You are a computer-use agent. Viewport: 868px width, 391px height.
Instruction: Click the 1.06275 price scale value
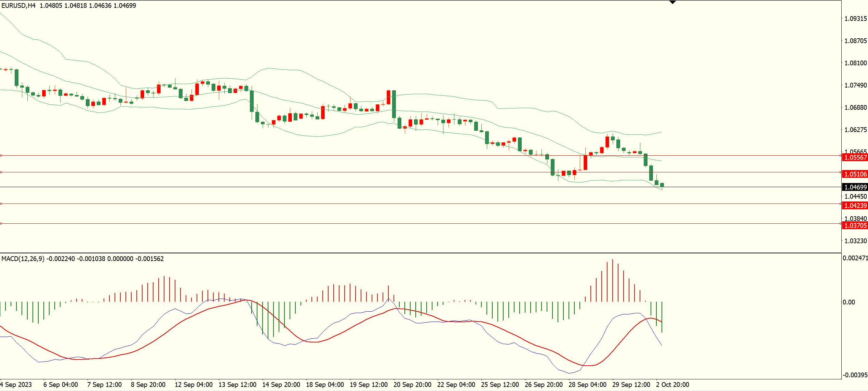(x=856, y=130)
